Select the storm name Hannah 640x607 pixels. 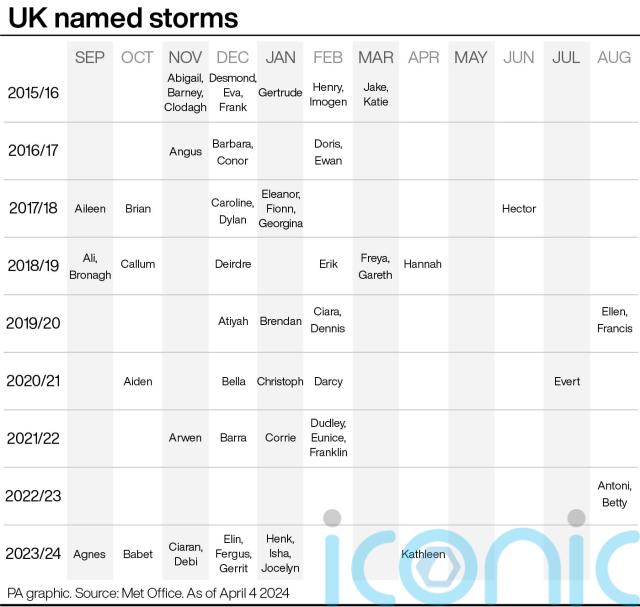click(x=422, y=264)
